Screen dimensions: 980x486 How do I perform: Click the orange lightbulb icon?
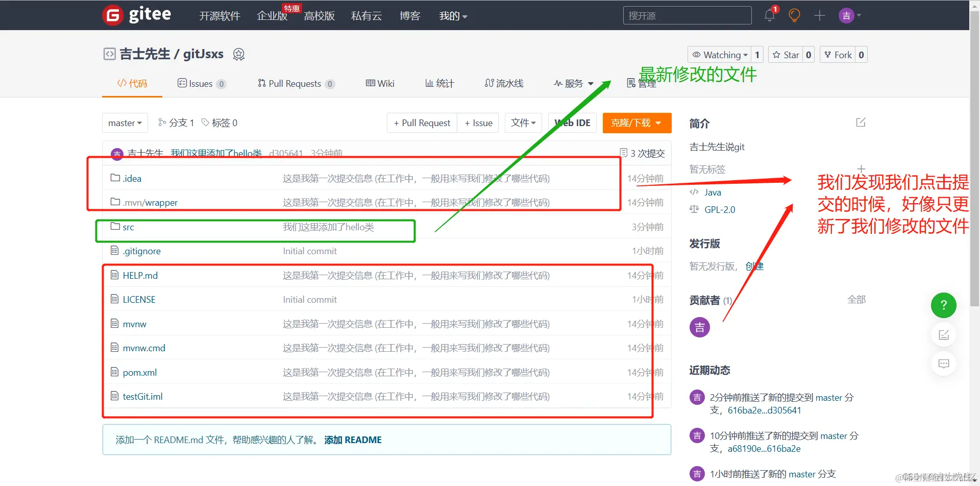794,15
